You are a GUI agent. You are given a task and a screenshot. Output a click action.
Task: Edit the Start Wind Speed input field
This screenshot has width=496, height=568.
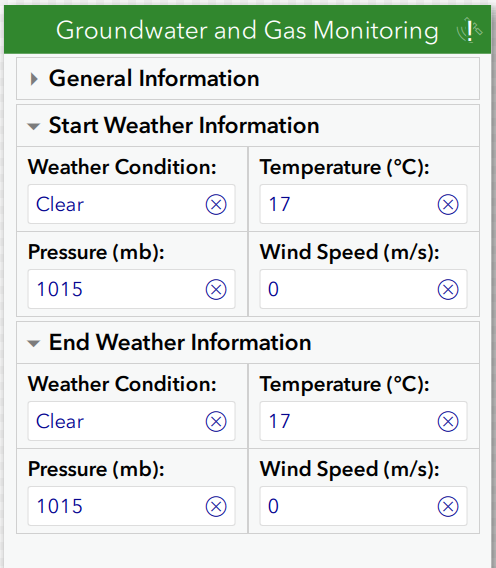(363, 289)
